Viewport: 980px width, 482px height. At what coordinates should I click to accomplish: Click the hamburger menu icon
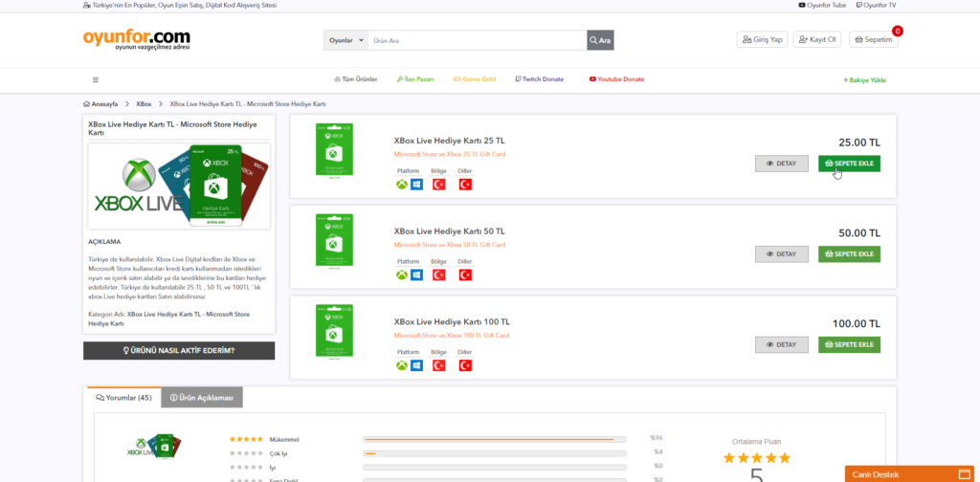coord(96,79)
